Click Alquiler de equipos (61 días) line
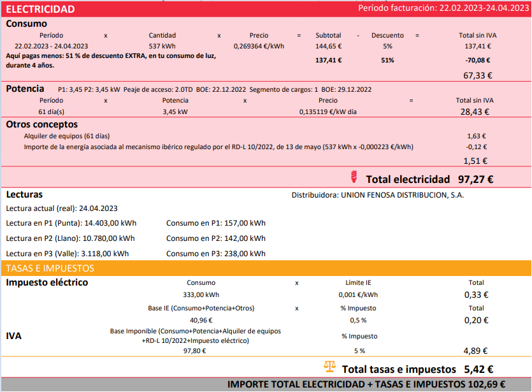 pyautogui.click(x=67, y=136)
